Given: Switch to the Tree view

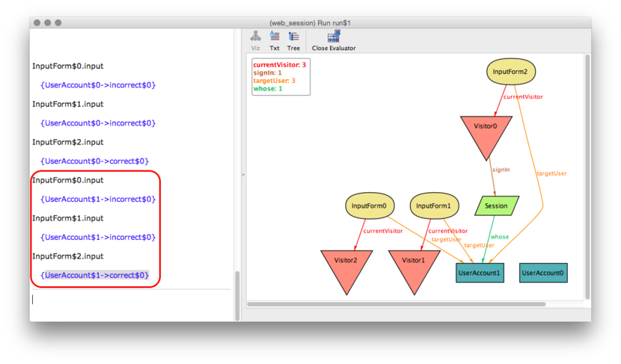Looking at the screenshot, I should pyautogui.click(x=293, y=41).
